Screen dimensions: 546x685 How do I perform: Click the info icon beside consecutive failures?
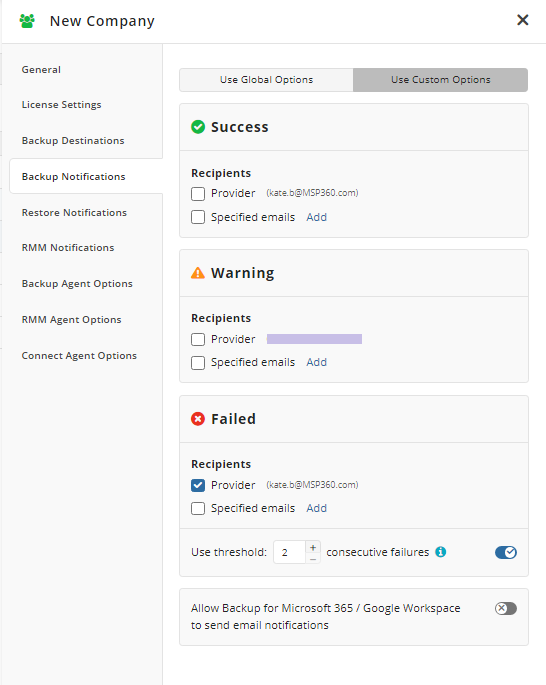(441, 552)
